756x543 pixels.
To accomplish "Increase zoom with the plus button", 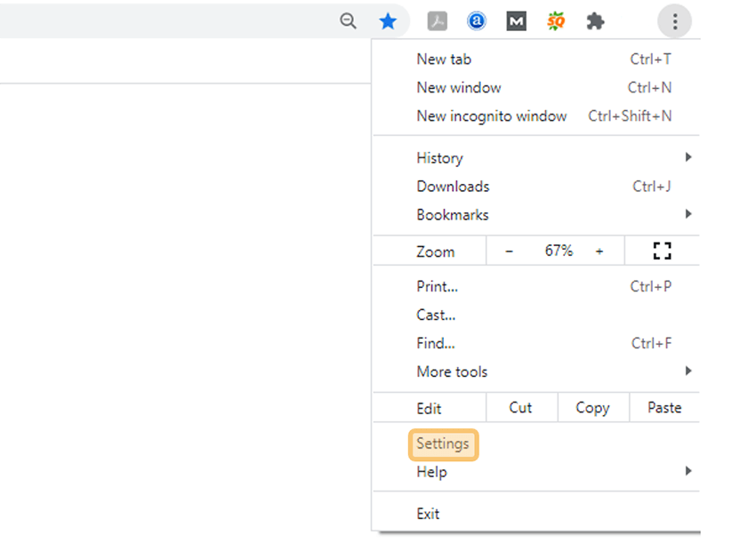I will (599, 251).
